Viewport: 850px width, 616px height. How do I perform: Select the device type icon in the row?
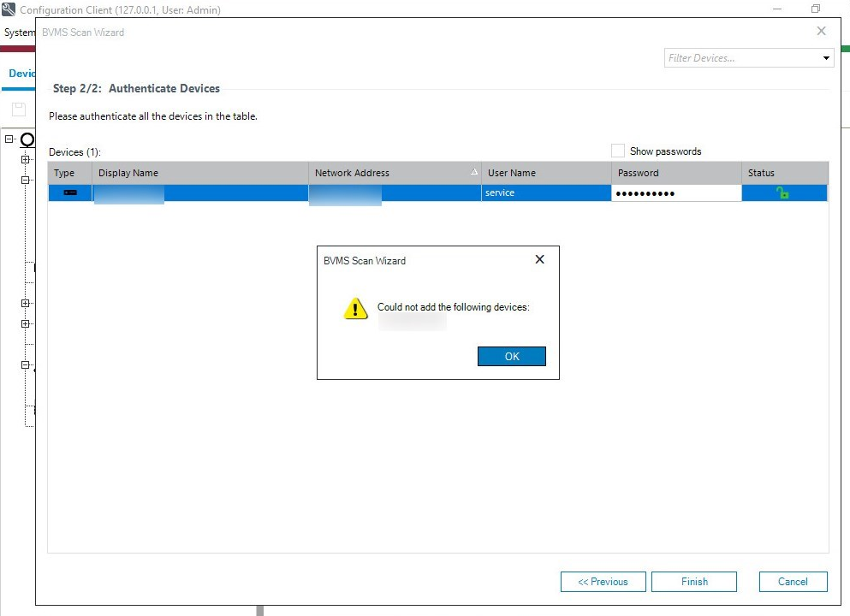click(70, 192)
